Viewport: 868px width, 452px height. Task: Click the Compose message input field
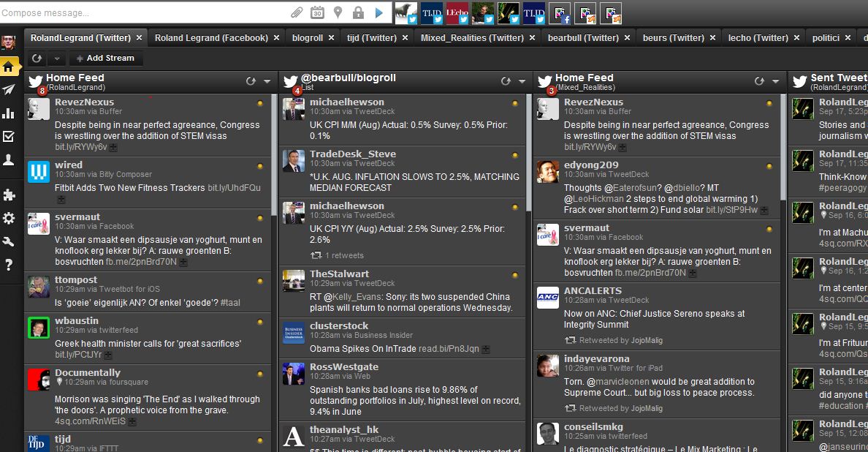point(144,12)
